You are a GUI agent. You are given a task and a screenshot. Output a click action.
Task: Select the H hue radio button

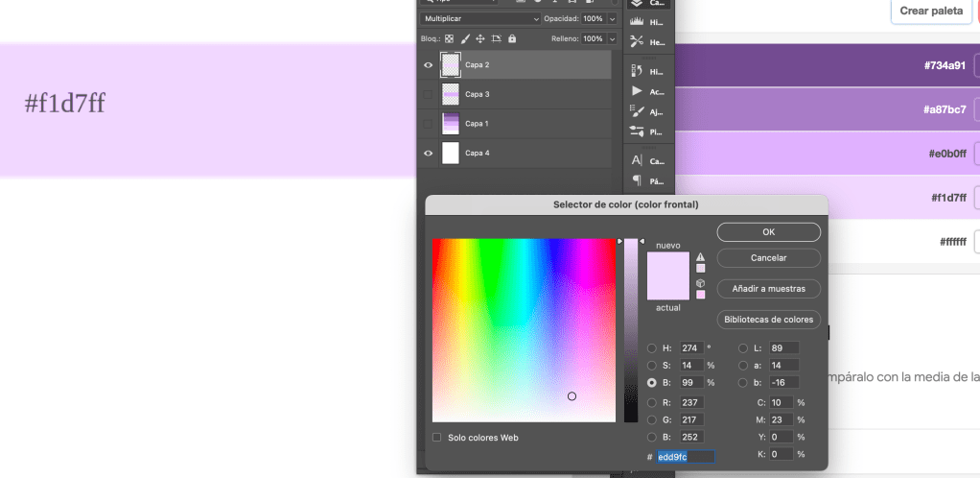coord(653,348)
